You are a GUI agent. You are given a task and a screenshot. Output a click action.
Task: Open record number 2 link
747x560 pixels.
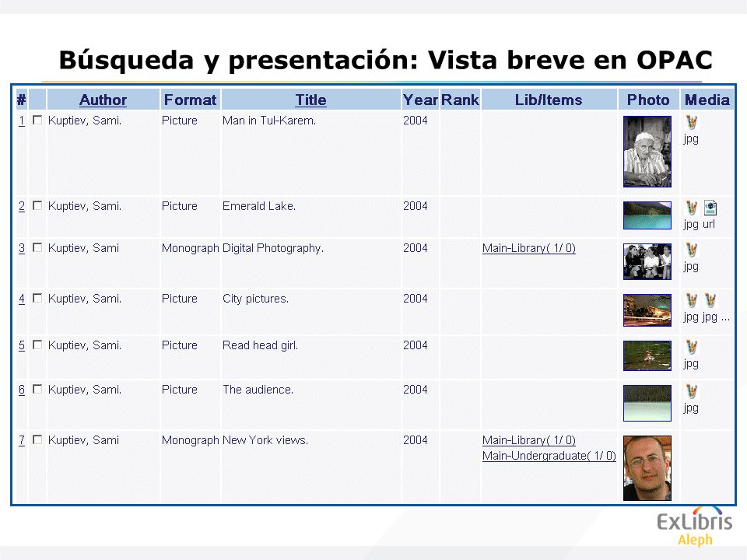[22, 206]
